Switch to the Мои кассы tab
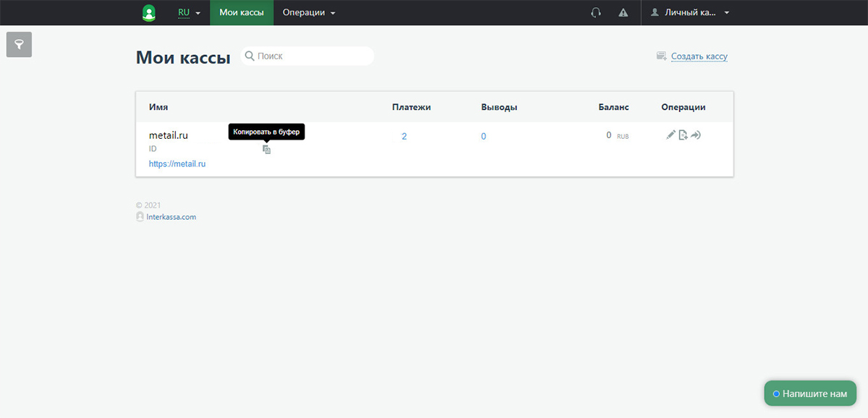This screenshot has height=418, width=868. click(242, 12)
